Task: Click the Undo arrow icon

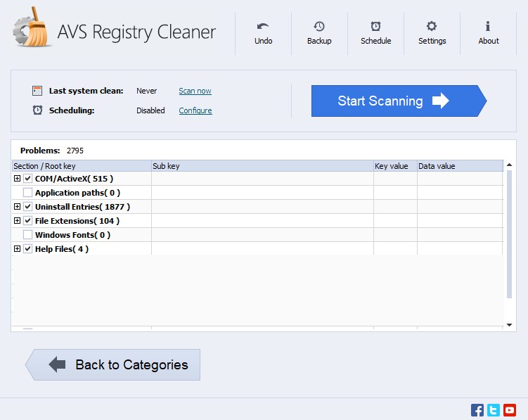Action: [x=263, y=26]
